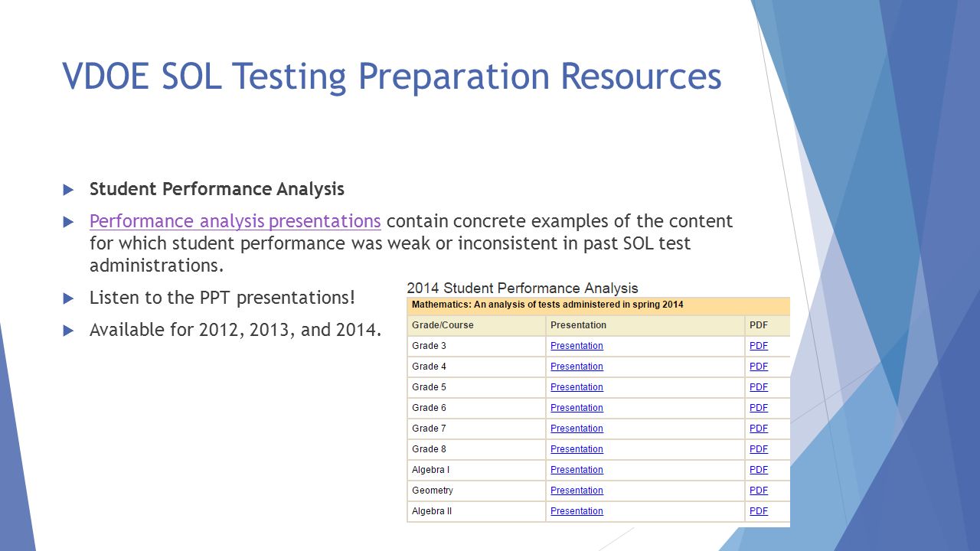Open the Grade 3 PDF link
The height and width of the screenshot is (551, 980).
(759, 346)
